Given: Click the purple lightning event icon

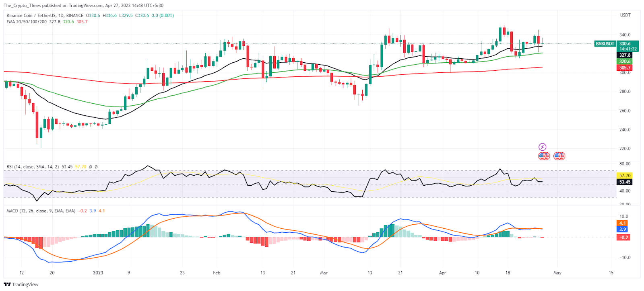Looking at the screenshot, I should coord(543,147).
